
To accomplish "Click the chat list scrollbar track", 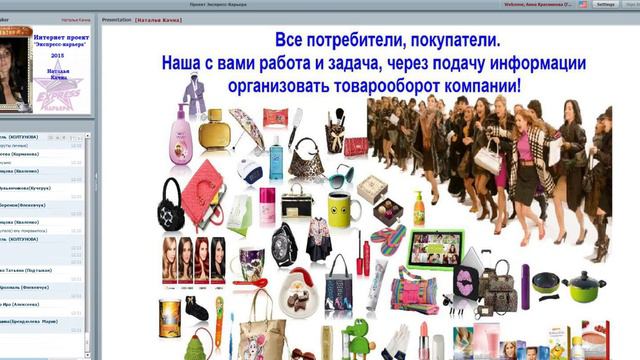I will [87, 245].
